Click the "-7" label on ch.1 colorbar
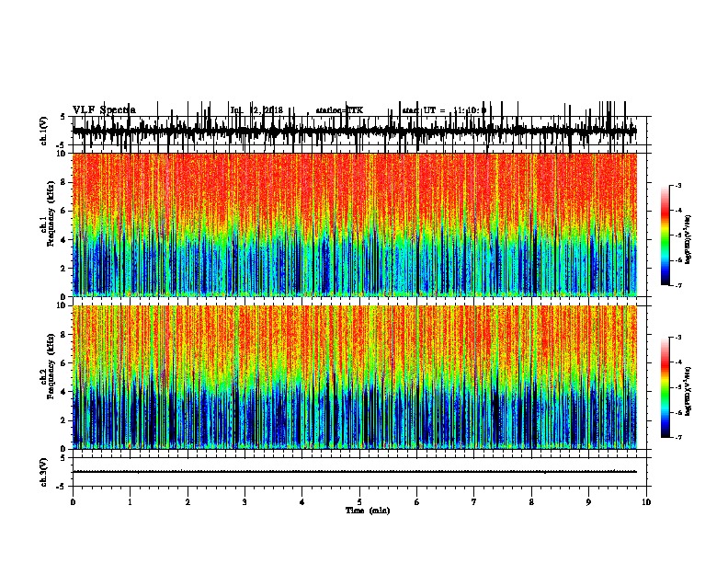The height and width of the screenshot is (563, 728). 677,285
